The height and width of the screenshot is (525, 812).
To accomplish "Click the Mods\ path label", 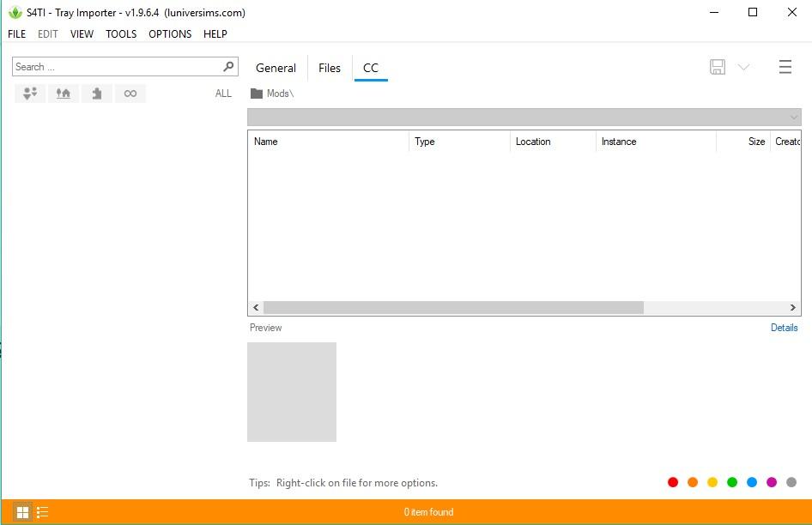I will click(280, 94).
